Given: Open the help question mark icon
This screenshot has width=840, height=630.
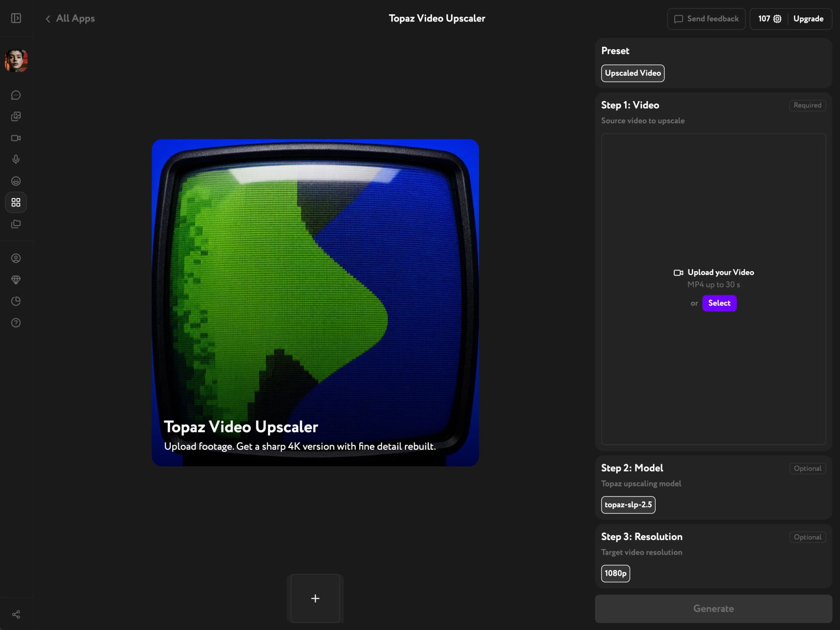Looking at the screenshot, I should point(16,323).
